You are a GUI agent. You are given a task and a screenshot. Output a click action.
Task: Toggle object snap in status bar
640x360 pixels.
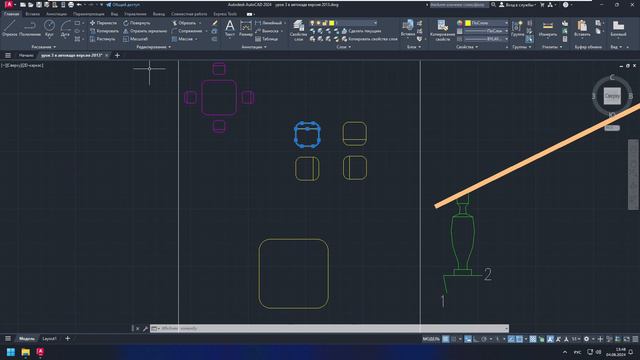pos(519,339)
